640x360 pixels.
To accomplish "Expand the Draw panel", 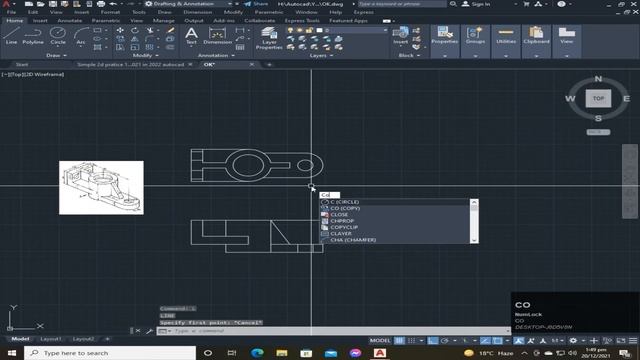I will 56,55.
